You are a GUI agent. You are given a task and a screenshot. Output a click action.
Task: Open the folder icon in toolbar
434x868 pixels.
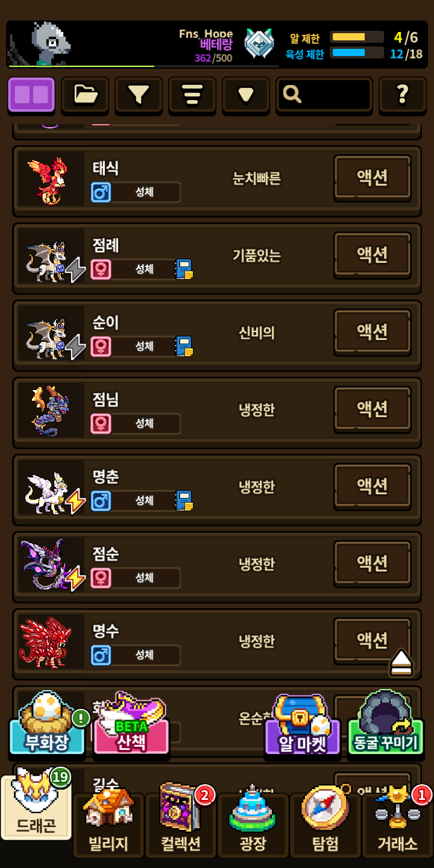click(85, 95)
